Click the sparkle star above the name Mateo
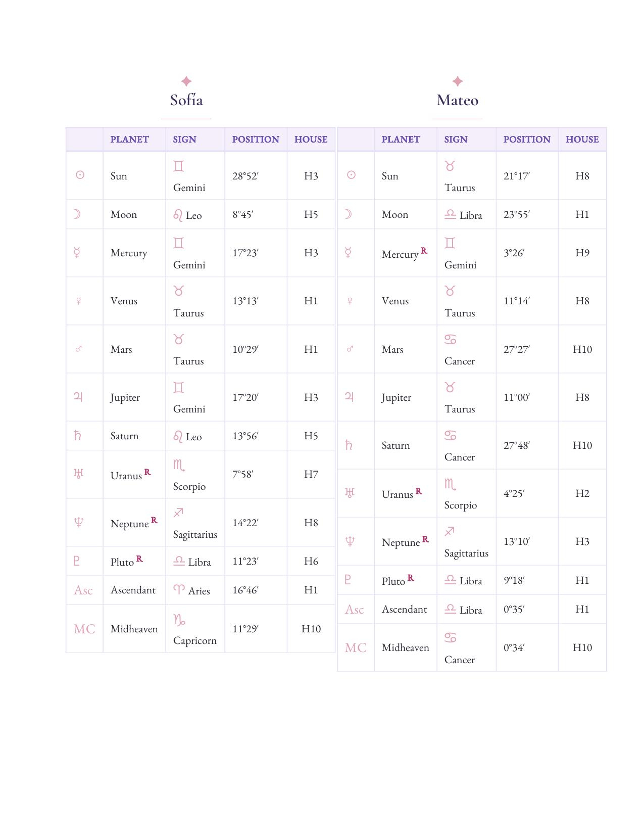 (x=458, y=81)
